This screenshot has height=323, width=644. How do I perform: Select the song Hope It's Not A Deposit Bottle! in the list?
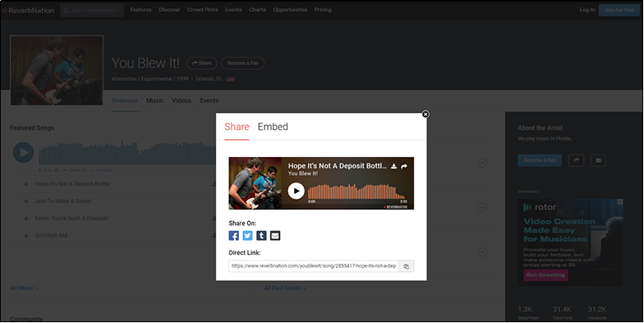pos(73,184)
